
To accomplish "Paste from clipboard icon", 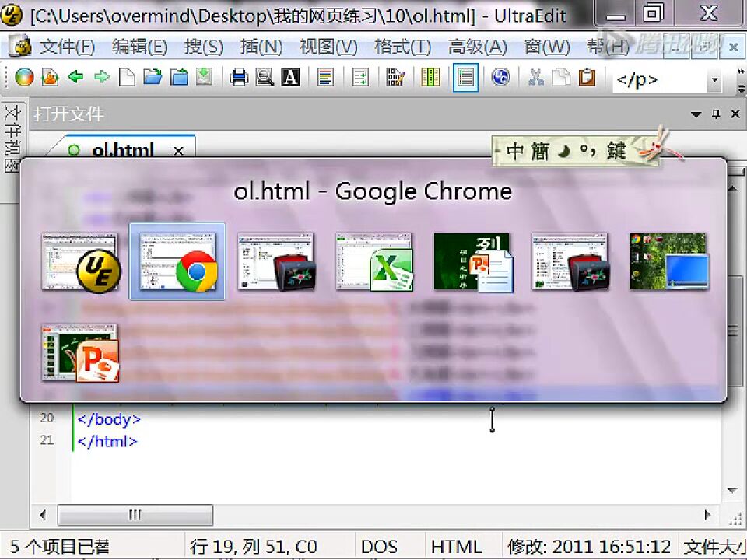I will tap(587, 77).
